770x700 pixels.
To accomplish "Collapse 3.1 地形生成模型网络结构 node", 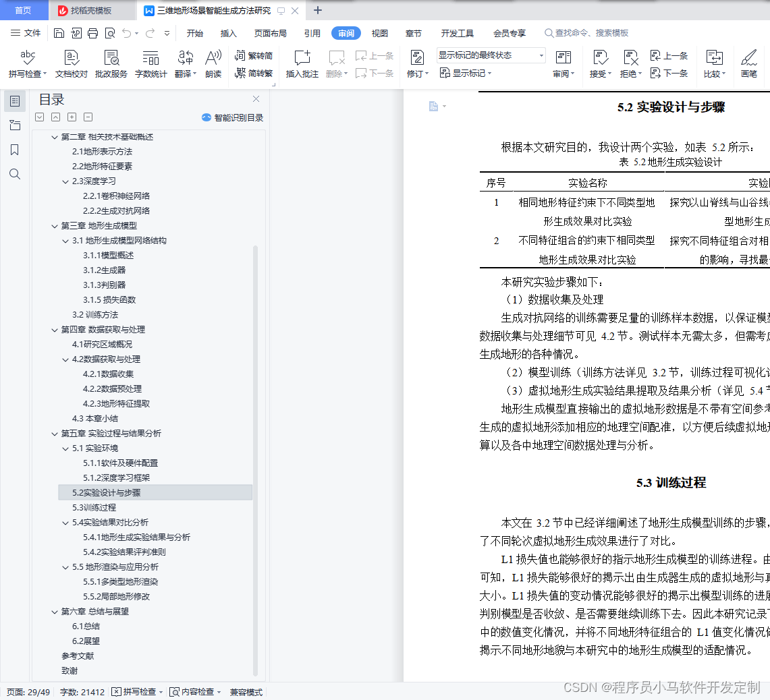I will tap(65, 241).
